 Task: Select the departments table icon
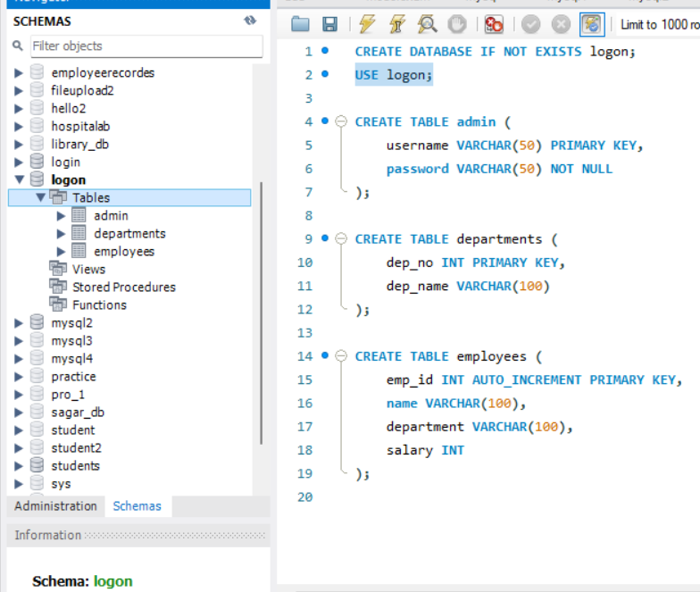(79, 233)
